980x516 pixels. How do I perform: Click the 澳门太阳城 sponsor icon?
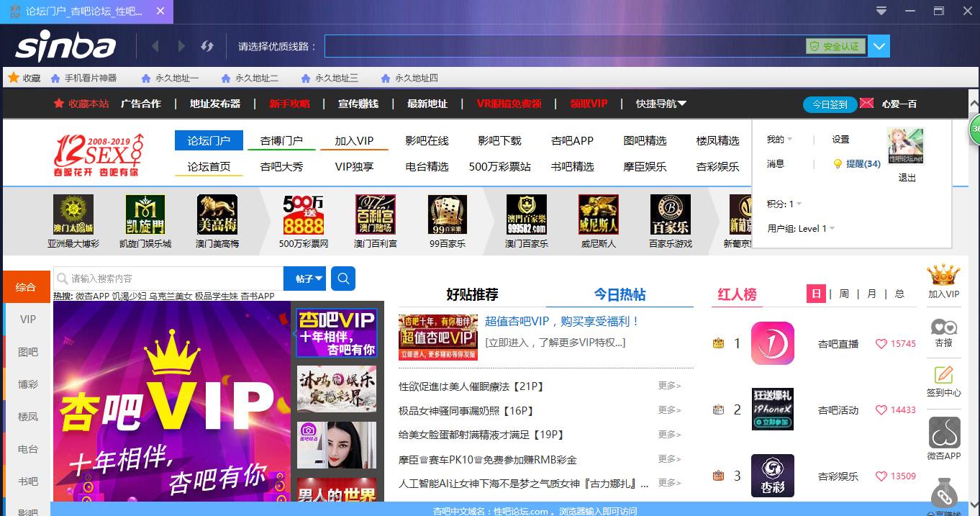click(73, 214)
